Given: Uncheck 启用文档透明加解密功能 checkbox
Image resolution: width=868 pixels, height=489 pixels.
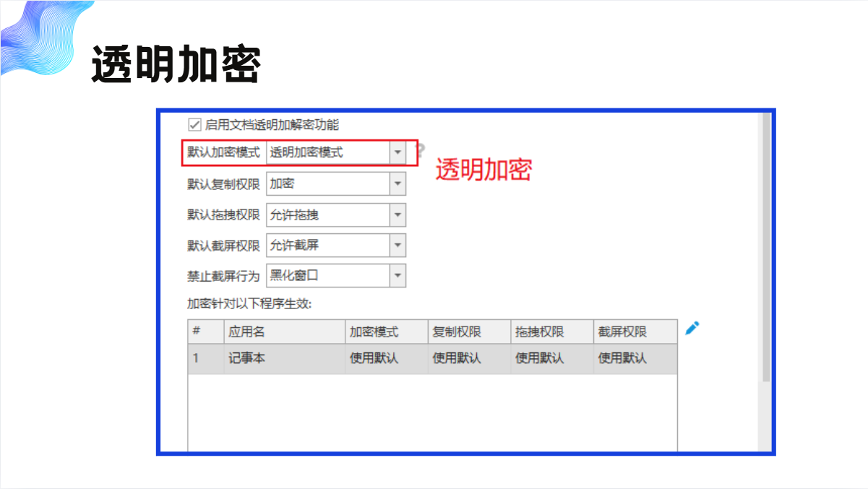Looking at the screenshot, I should [194, 124].
